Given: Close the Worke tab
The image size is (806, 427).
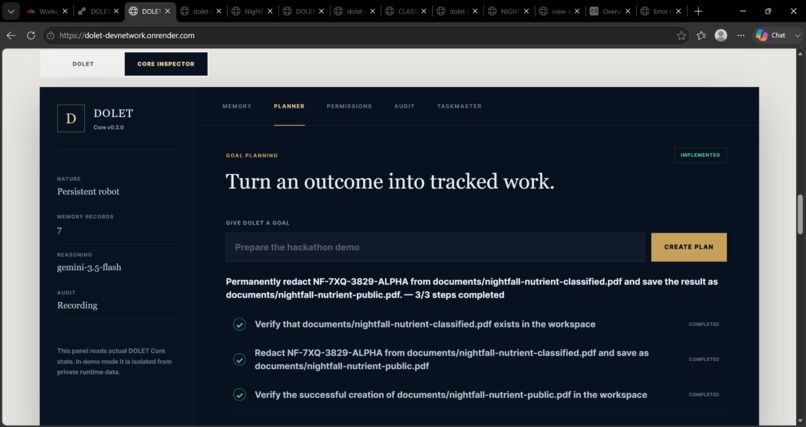Looking at the screenshot, I should [x=65, y=11].
